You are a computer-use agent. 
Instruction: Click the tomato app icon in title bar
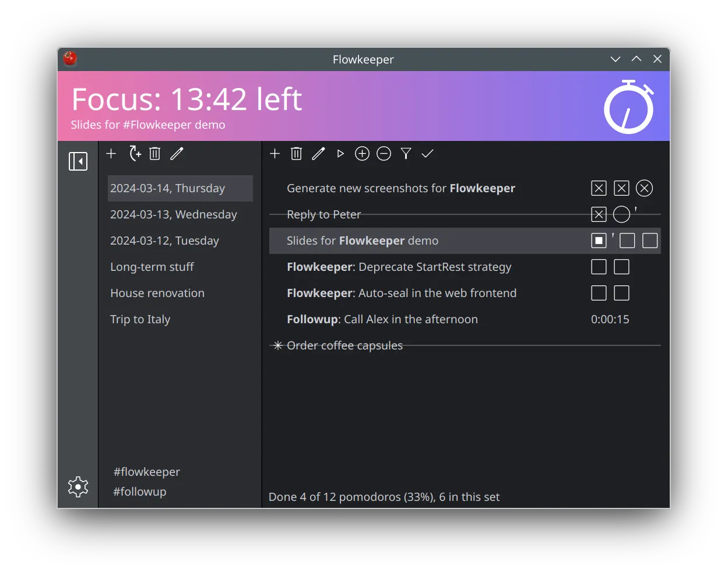coord(70,59)
